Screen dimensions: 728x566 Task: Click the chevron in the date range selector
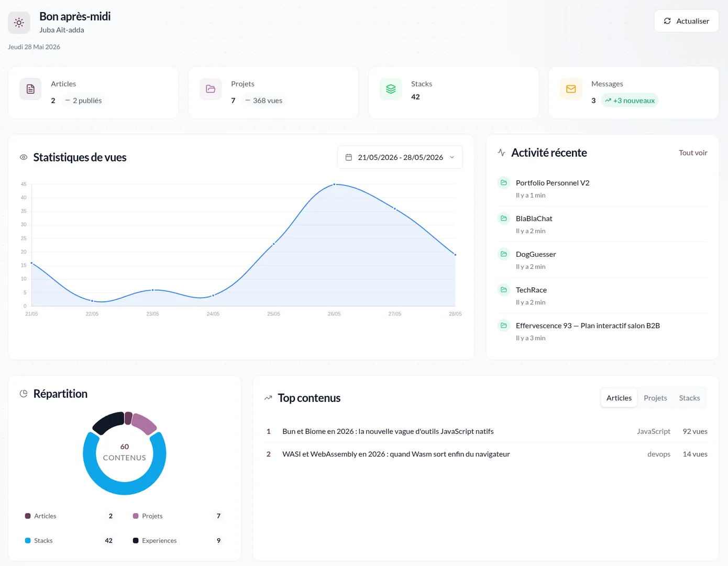(452, 157)
